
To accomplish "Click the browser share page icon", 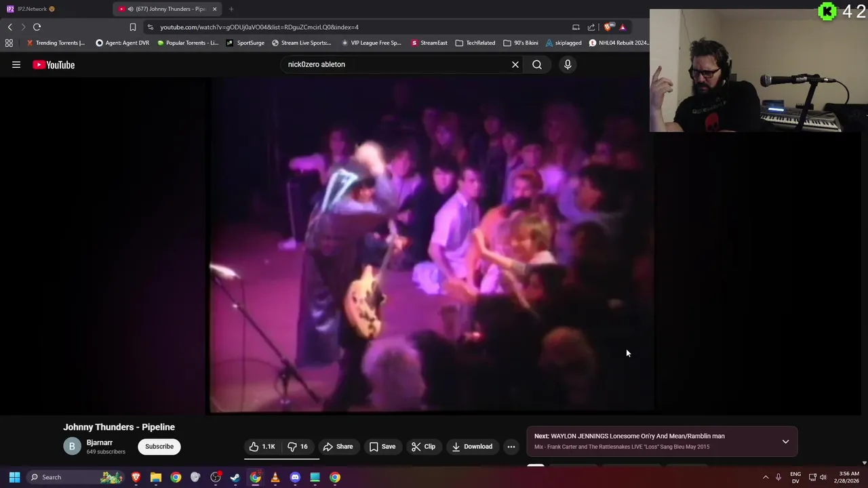I will 591,27.
